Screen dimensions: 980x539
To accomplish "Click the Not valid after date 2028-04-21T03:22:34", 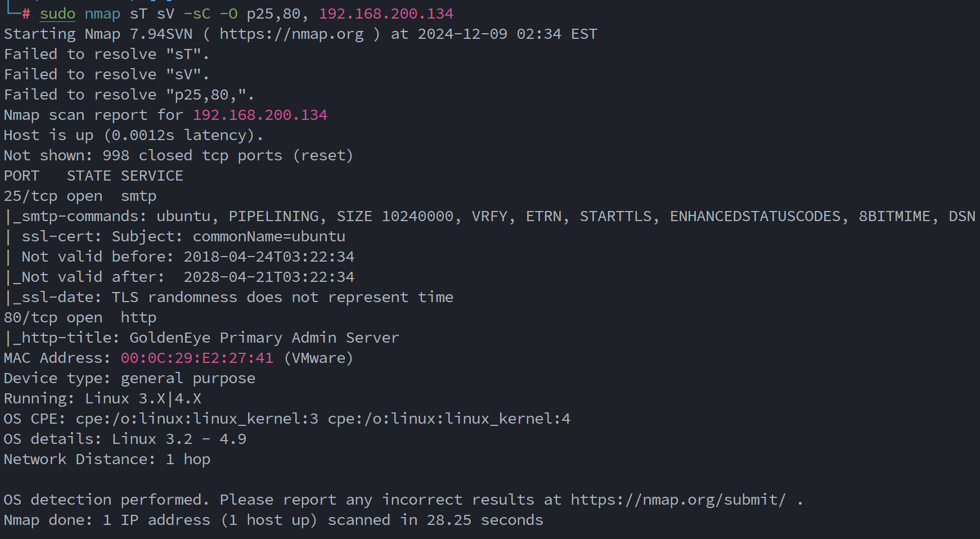I will click(269, 277).
